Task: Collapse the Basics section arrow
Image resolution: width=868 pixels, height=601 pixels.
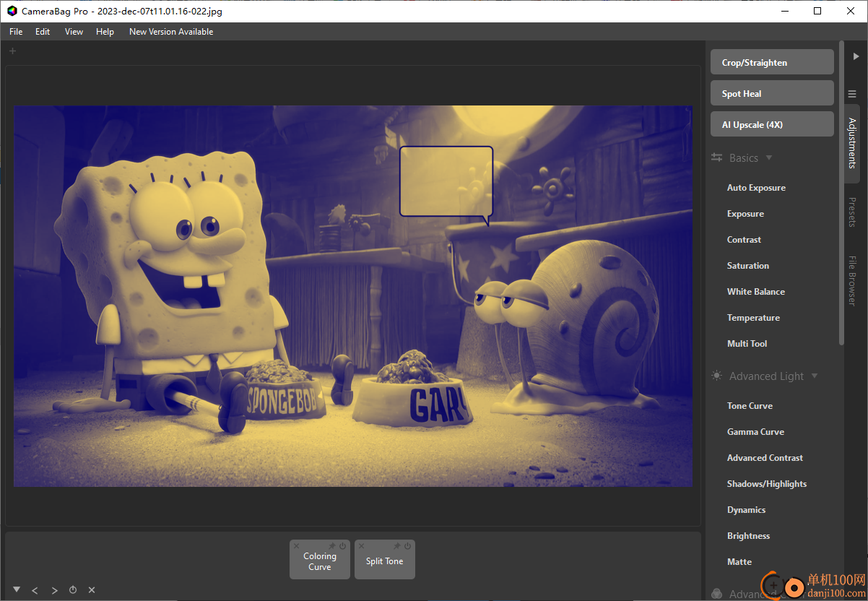Action: tap(769, 157)
